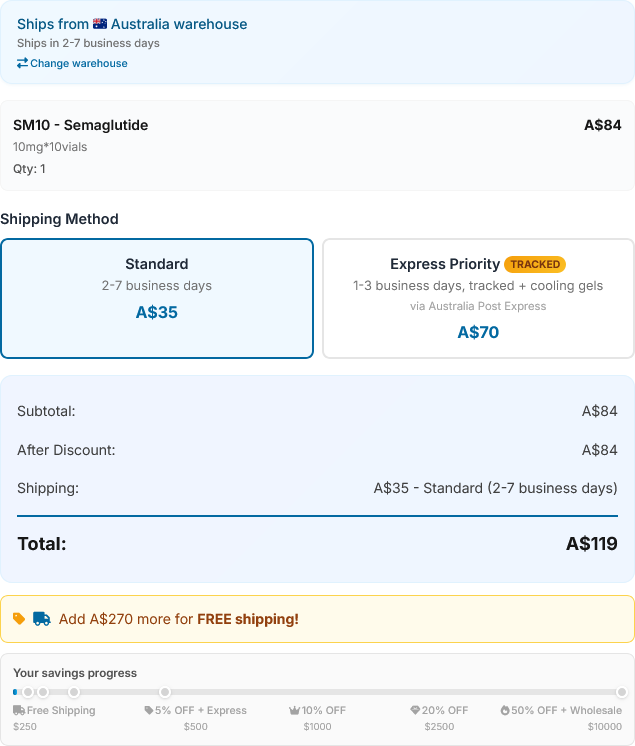Click the blue delivery truck icon
This screenshot has height=746, width=635.
(x=41, y=618)
